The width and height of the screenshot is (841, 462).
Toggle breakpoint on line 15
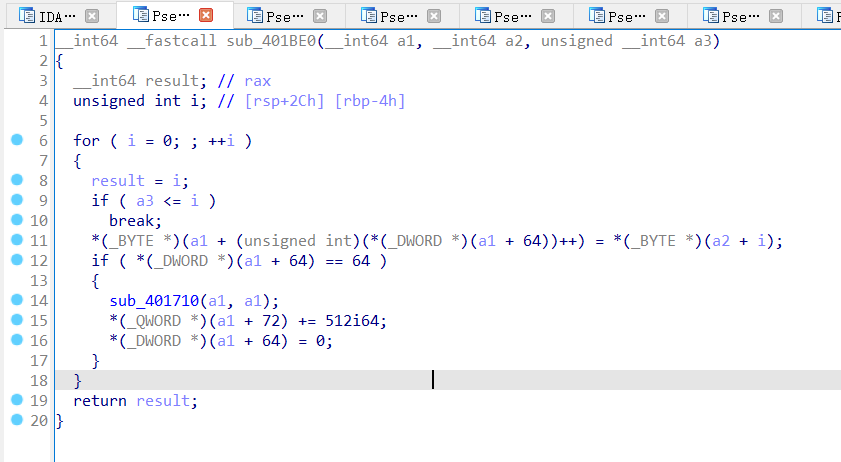coord(16,320)
